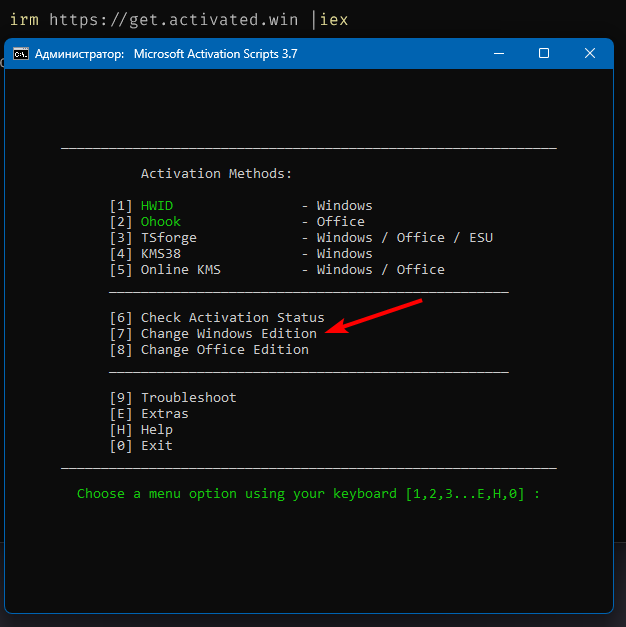This screenshot has width=626, height=627.
Task: Click the '[E] Extras' line
Action: tap(149, 413)
